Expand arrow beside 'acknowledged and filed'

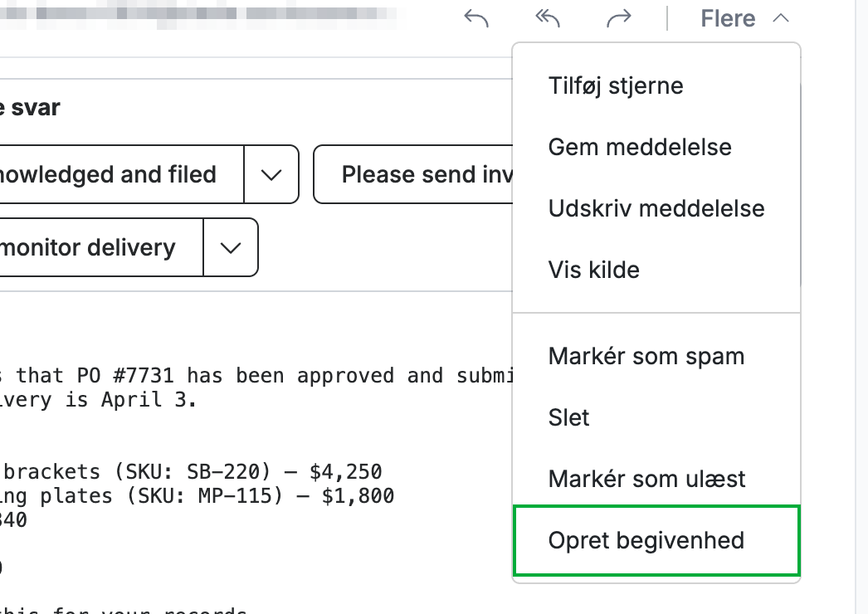click(x=271, y=174)
